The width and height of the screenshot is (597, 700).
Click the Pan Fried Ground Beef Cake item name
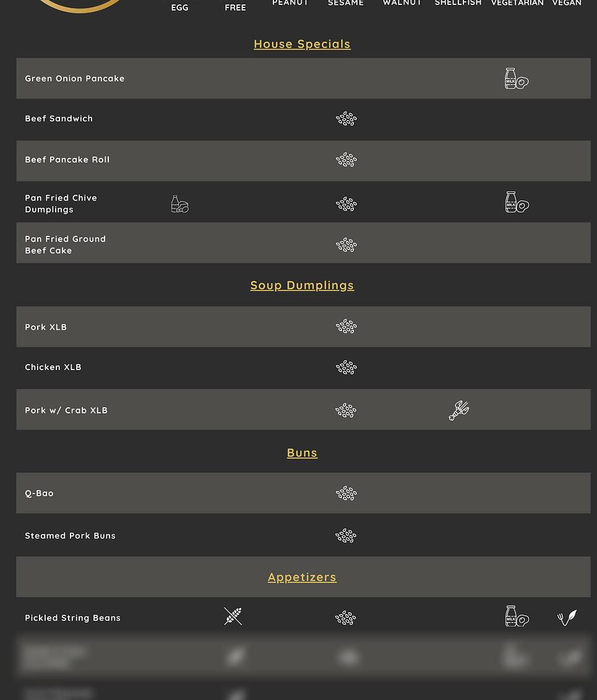point(65,244)
